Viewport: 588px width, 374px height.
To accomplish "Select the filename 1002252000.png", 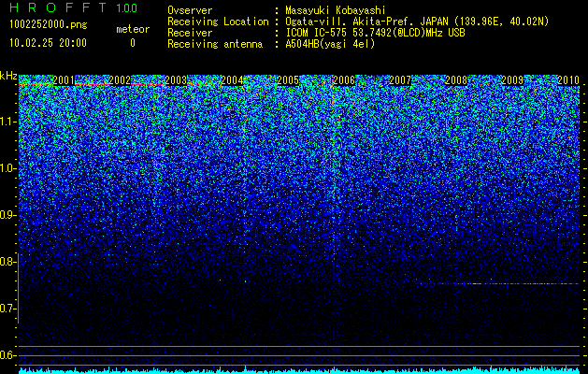I will (49, 24).
